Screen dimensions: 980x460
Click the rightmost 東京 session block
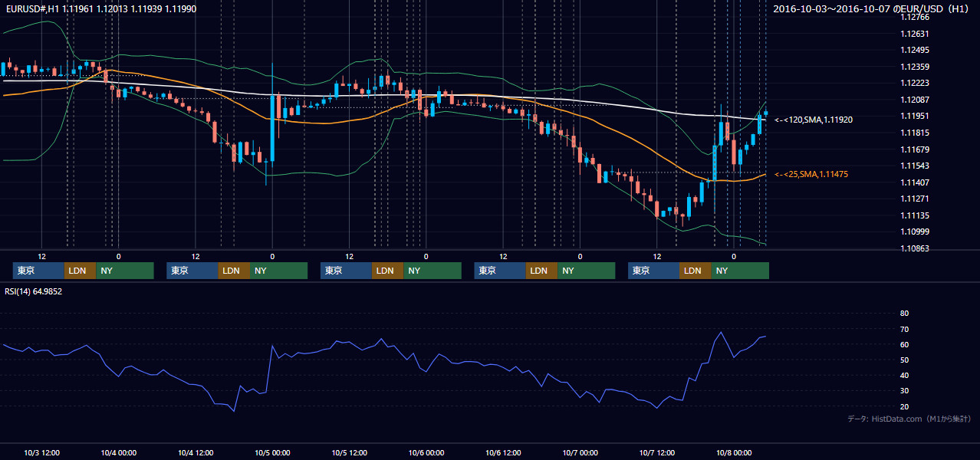653,271
